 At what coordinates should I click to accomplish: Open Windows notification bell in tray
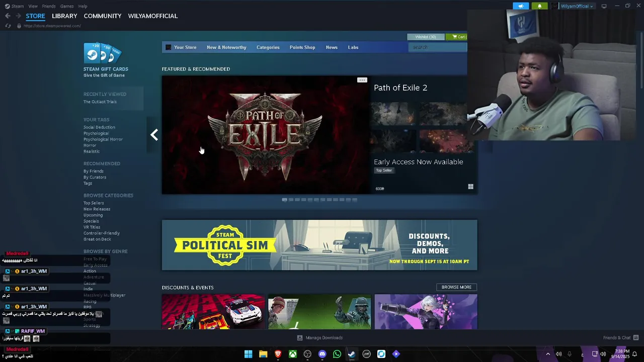click(x=634, y=354)
